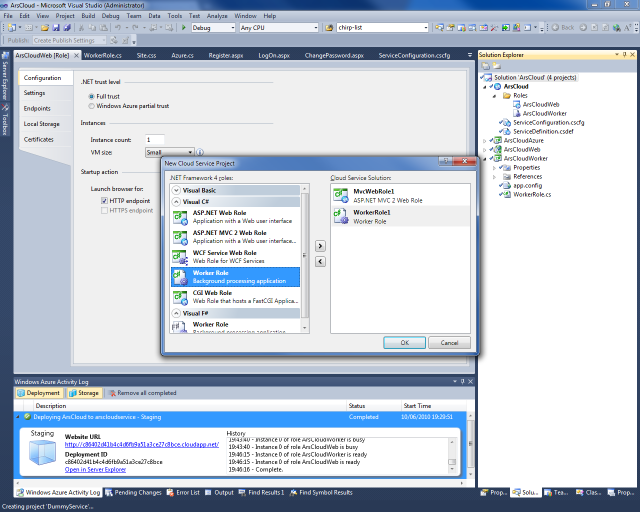Click the Paste clipboard icon
640x512 pixels.
[104, 28]
